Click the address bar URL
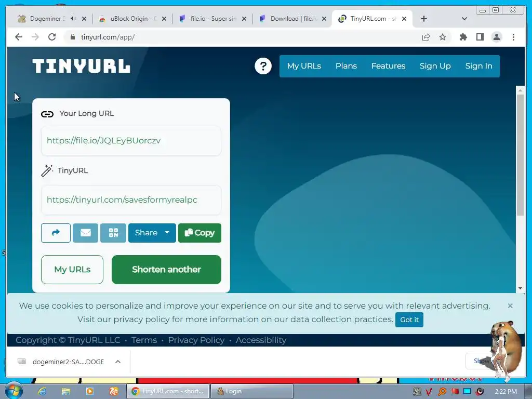This screenshot has height=399, width=532. (108, 37)
